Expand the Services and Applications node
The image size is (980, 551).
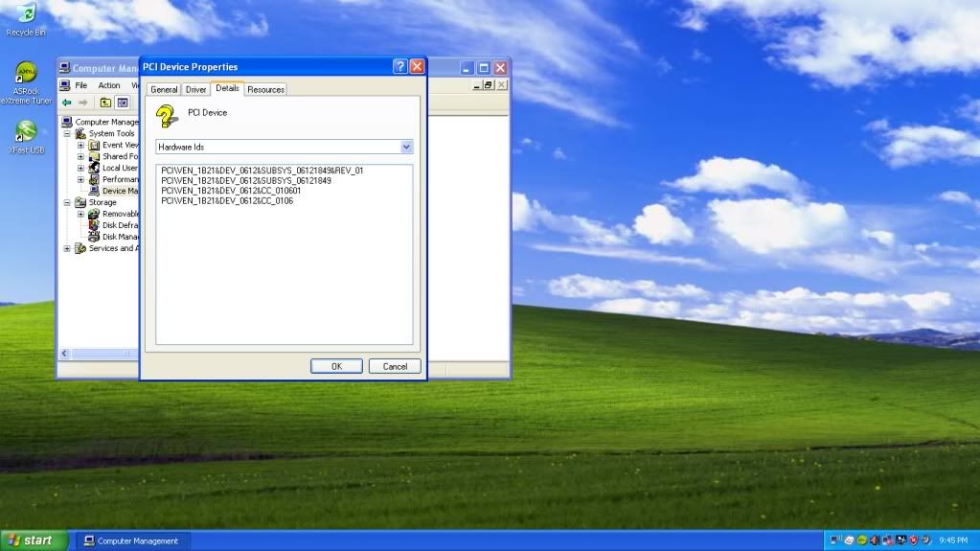click(x=68, y=249)
